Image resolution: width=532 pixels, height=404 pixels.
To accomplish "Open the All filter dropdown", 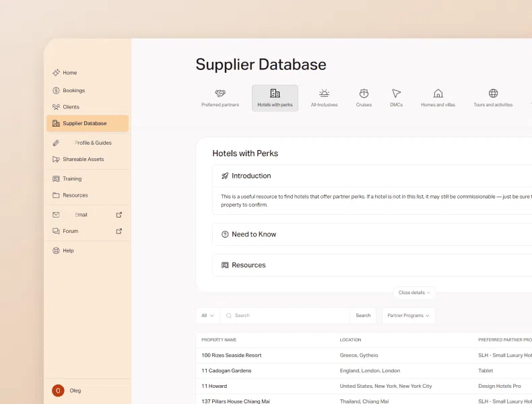I will [x=207, y=316].
